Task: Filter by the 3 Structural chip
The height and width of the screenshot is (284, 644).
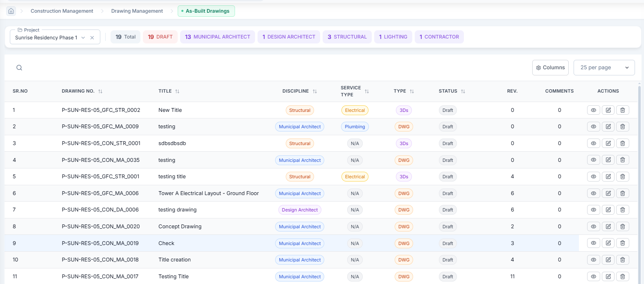Action: [x=347, y=37]
